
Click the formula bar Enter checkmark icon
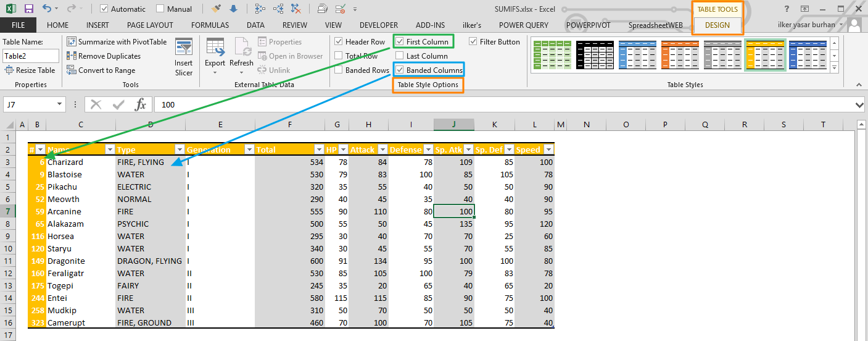pos(118,104)
